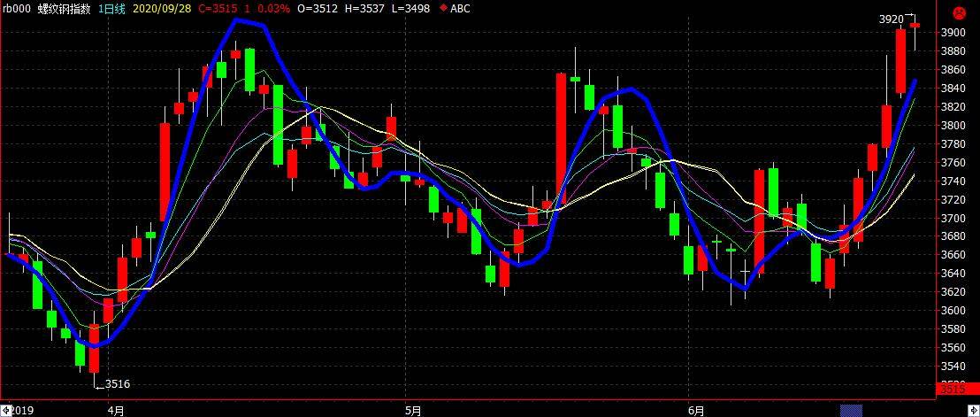The width and height of the screenshot is (980, 417).
Task: Click the red diamond ABC indicator marker
Action: pos(443,9)
